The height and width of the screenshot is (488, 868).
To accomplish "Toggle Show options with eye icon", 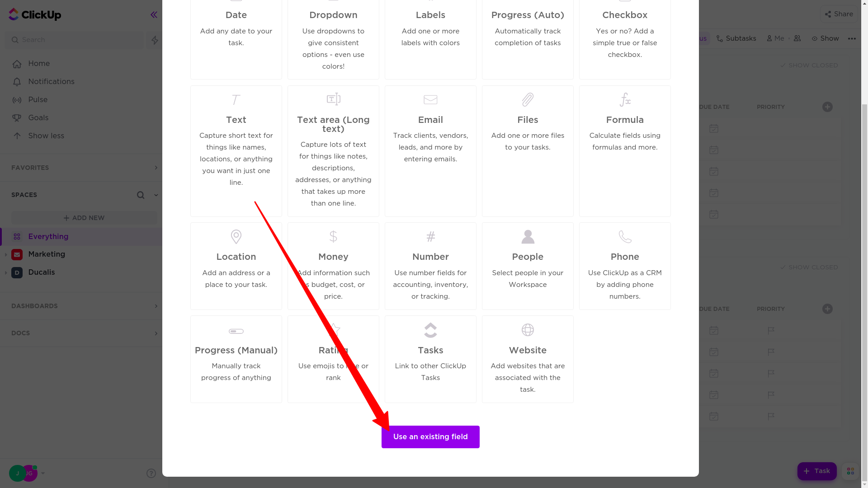I will 825,39.
